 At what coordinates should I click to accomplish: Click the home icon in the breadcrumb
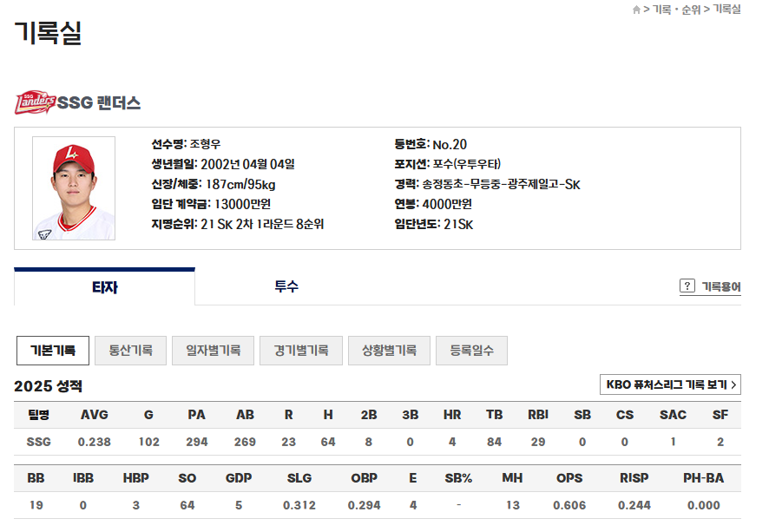[636, 7]
